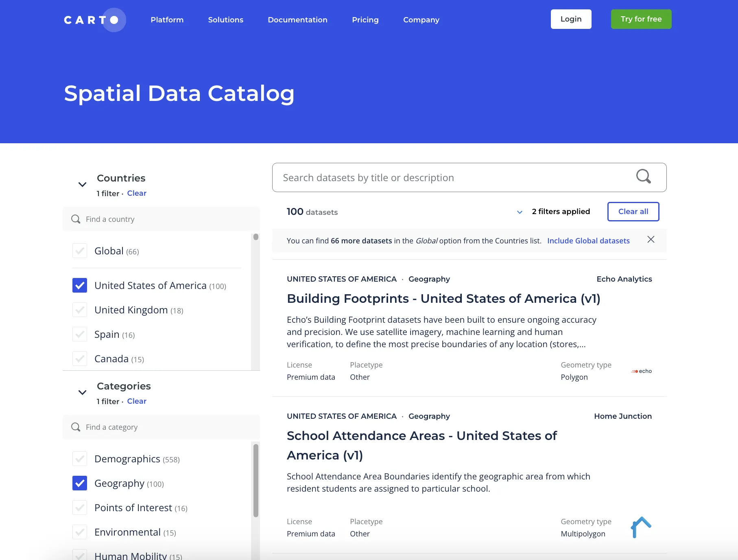
Task: Click the Echo Analytics logo on Building Footprints card
Action: [x=641, y=371]
